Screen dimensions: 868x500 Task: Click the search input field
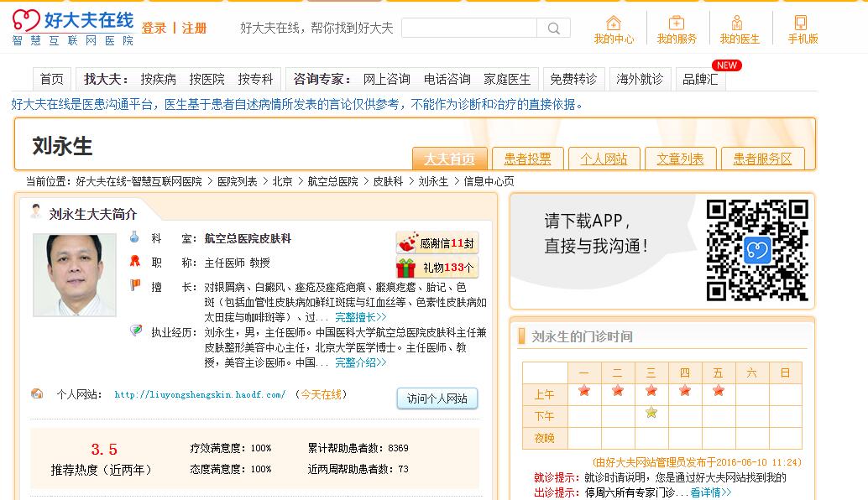(468, 29)
